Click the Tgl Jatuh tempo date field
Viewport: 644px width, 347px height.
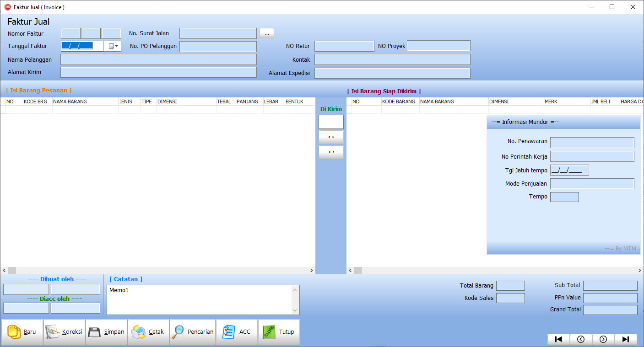(569, 170)
